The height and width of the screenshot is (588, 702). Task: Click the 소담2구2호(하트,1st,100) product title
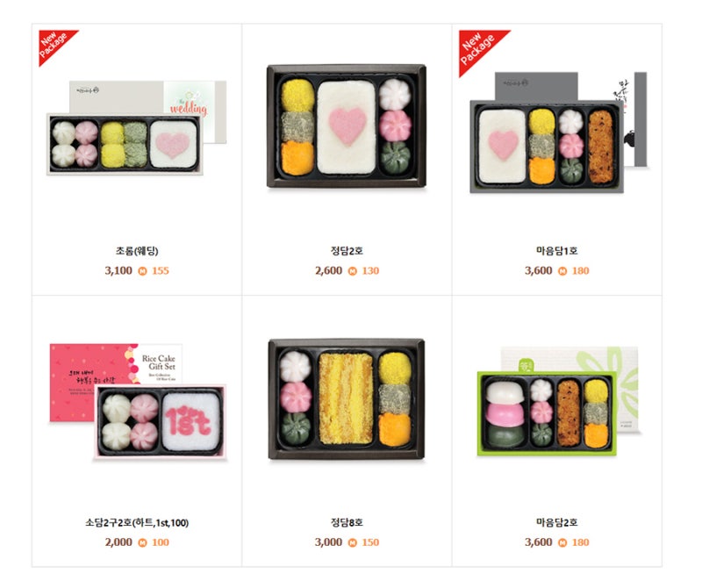point(137,522)
